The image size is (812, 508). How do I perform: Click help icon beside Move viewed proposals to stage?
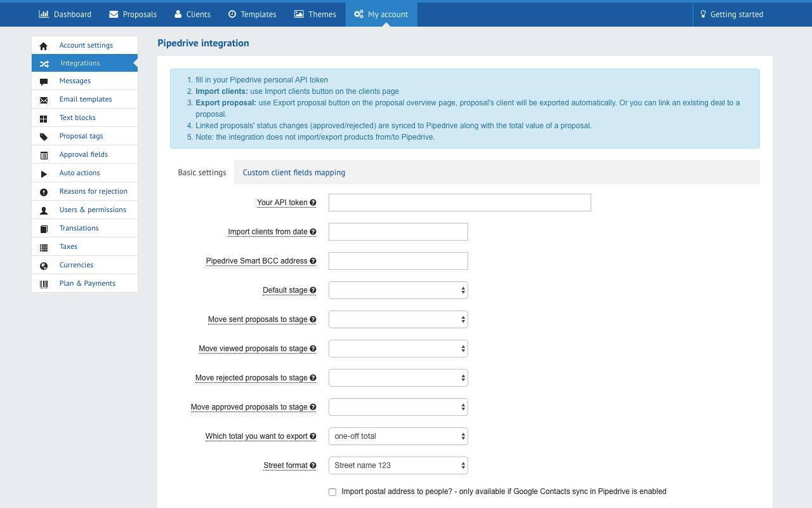(313, 349)
